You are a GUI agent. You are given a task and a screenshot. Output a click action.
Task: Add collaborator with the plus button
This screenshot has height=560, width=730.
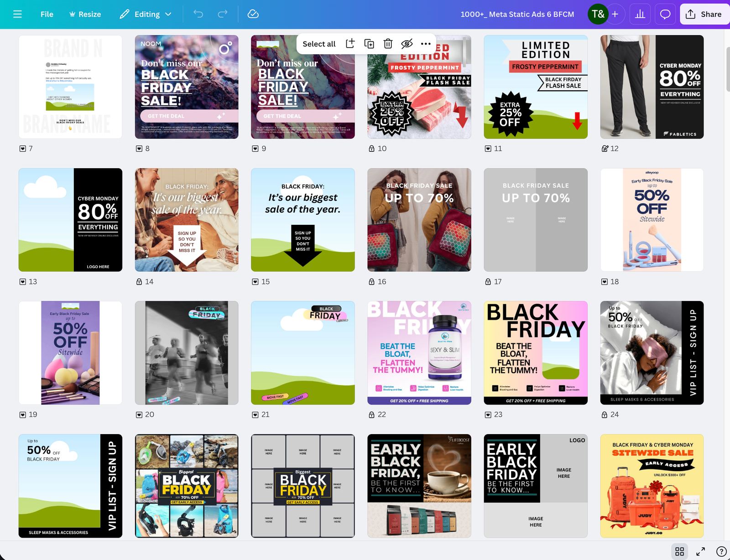[x=615, y=14]
